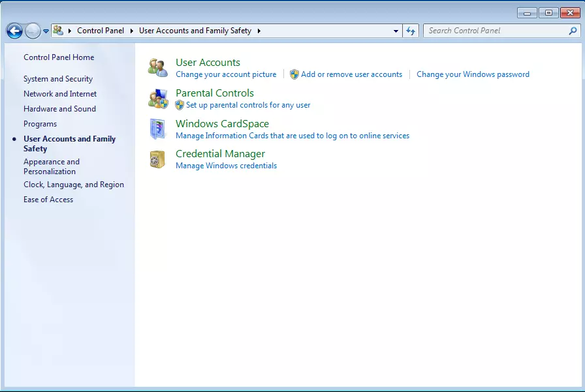Click User Accounts and Family Safety breadcrumb
Screen dimensions: 585x392
point(195,31)
